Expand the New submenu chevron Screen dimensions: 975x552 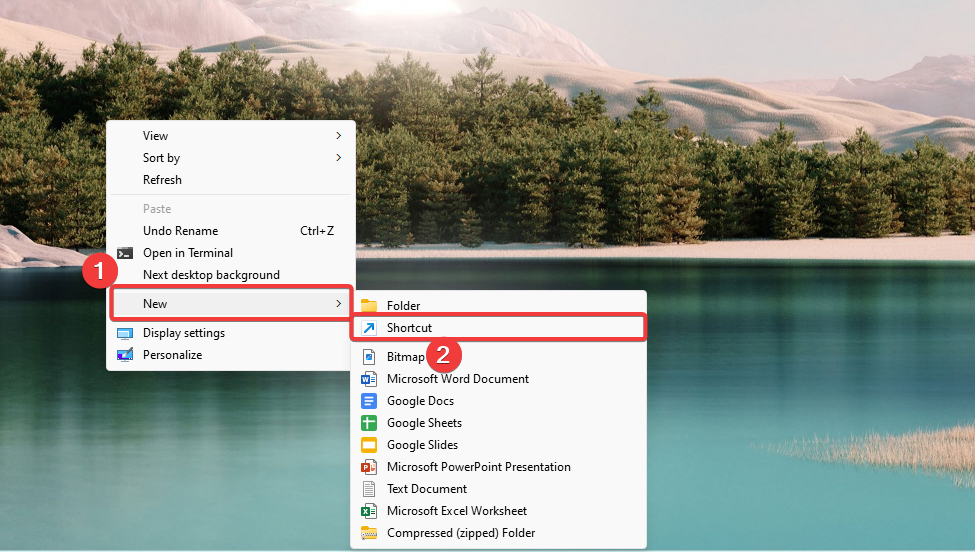point(339,303)
